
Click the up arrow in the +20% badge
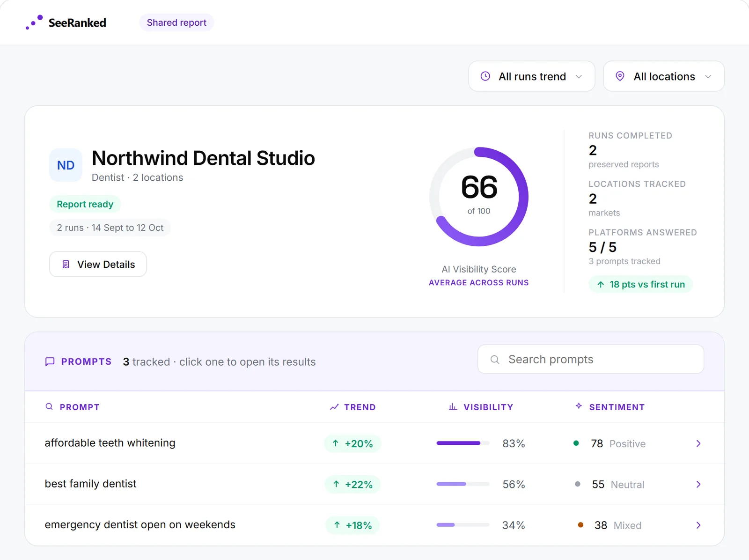[336, 443]
